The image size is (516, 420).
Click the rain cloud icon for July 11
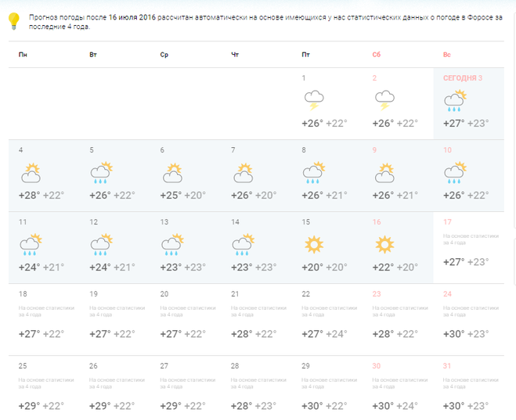31,245
